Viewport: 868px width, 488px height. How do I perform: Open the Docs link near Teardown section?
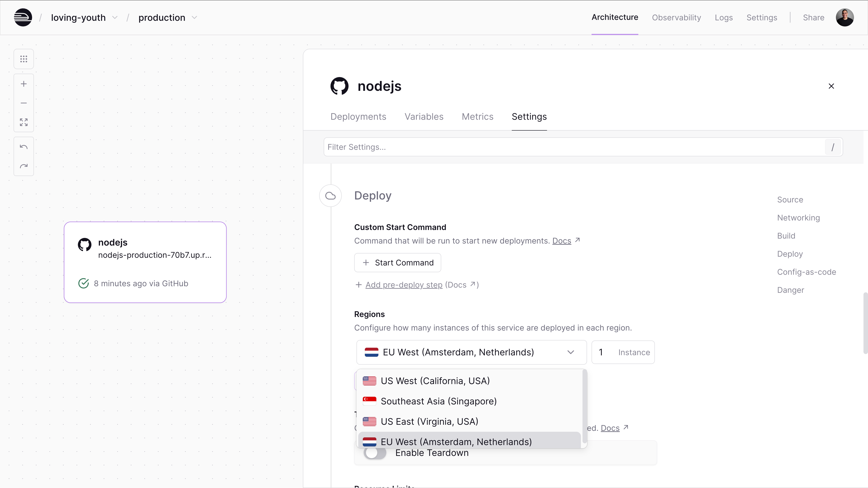coord(610,428)
